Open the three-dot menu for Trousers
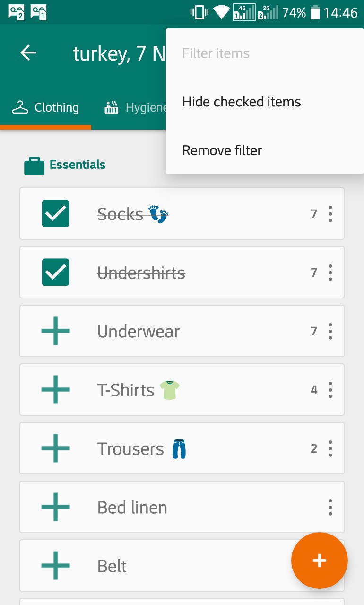The image size is (364, 605). tap(330, 448)
